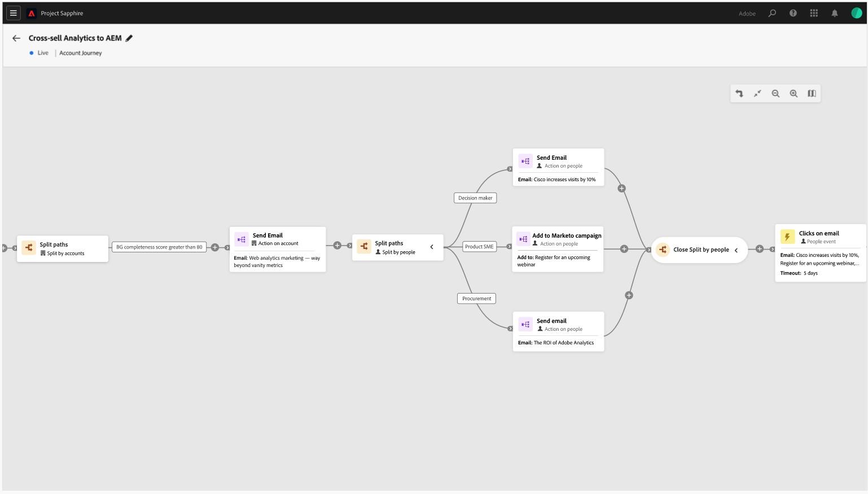Click the 'Action on account' subtitle

click(275, 243)
